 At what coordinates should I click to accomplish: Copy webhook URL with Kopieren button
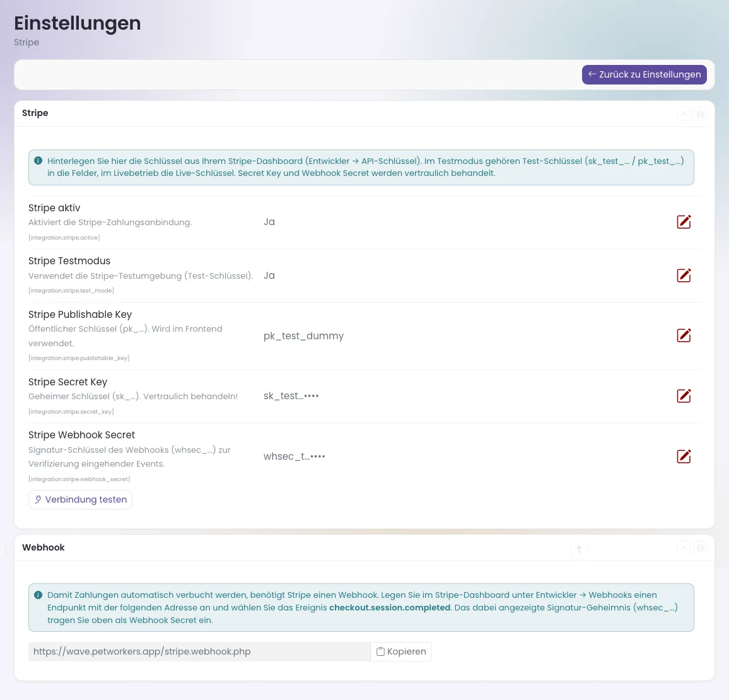click(x=401, y=651)
